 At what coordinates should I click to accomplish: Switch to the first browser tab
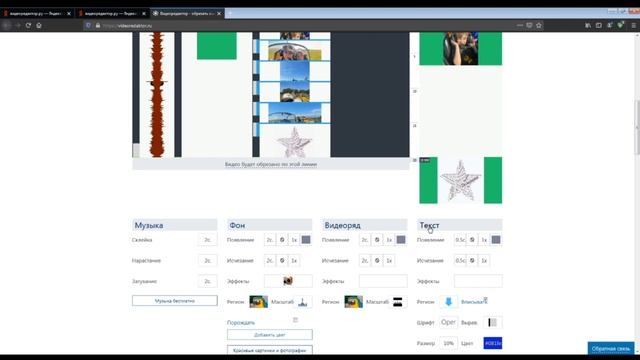tap(36, 13)
